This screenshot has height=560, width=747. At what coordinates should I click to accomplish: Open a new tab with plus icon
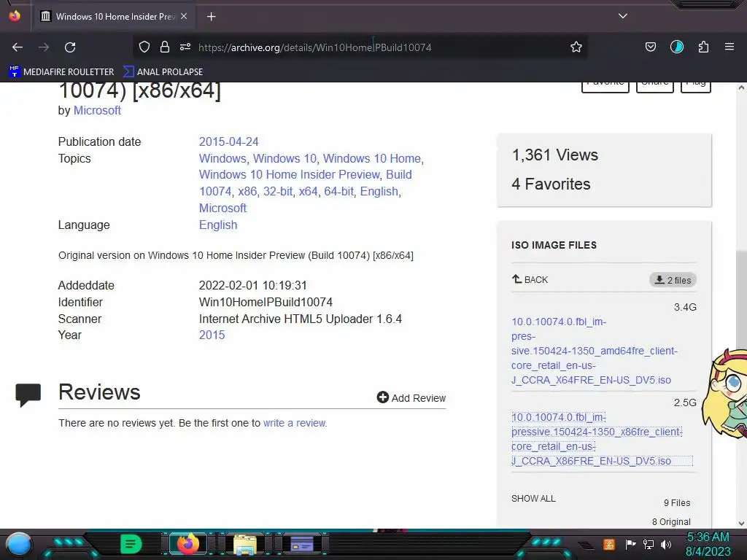(211, 17)
